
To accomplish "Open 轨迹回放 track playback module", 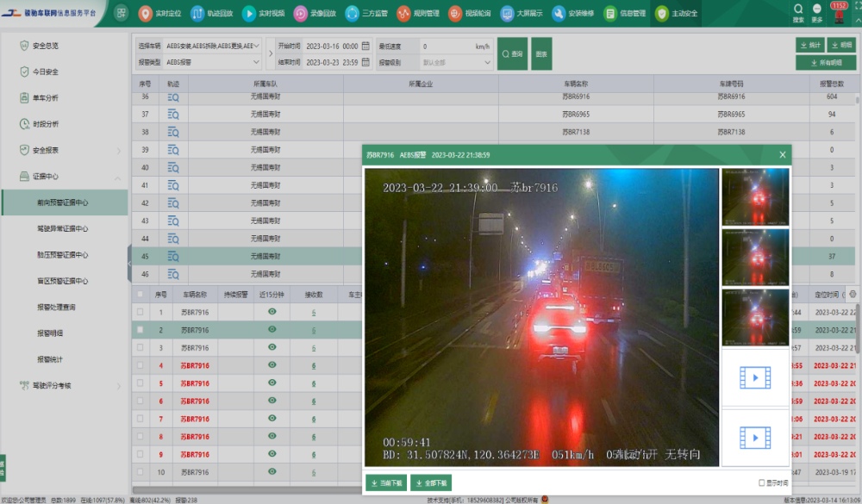I will (x=211, y=14).
